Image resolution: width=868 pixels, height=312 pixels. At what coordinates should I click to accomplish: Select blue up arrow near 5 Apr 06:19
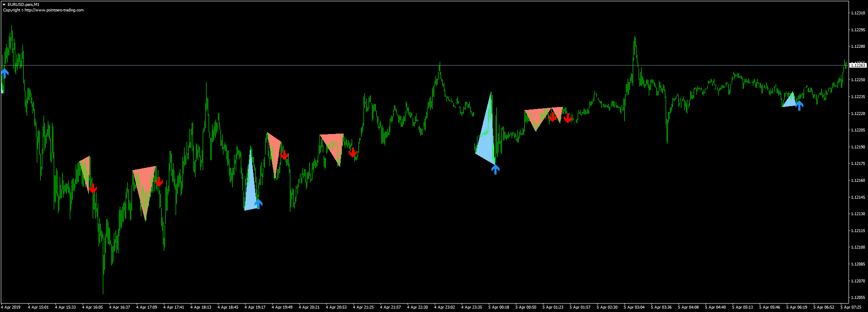799,105
